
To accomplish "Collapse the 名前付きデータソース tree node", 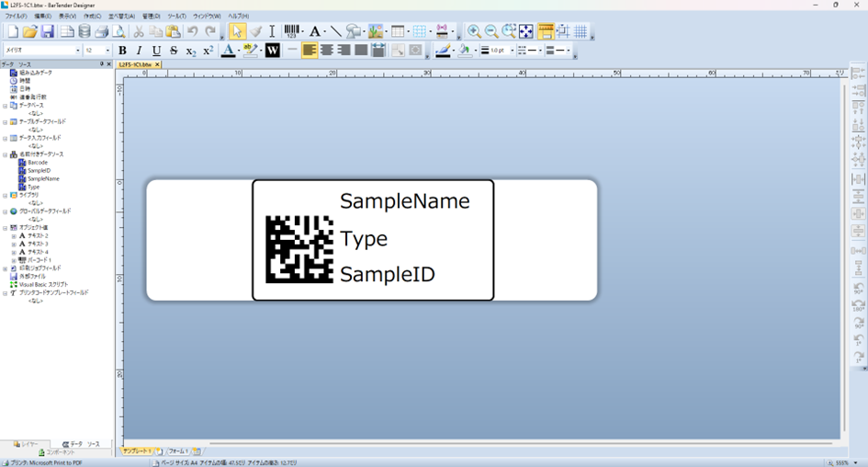I will pyautogui.click(x=6, y=154).
